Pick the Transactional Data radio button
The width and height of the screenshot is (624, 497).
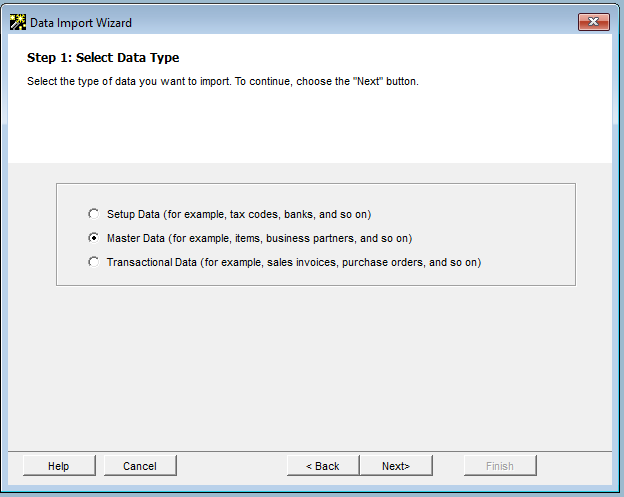(x=94, y=262)
